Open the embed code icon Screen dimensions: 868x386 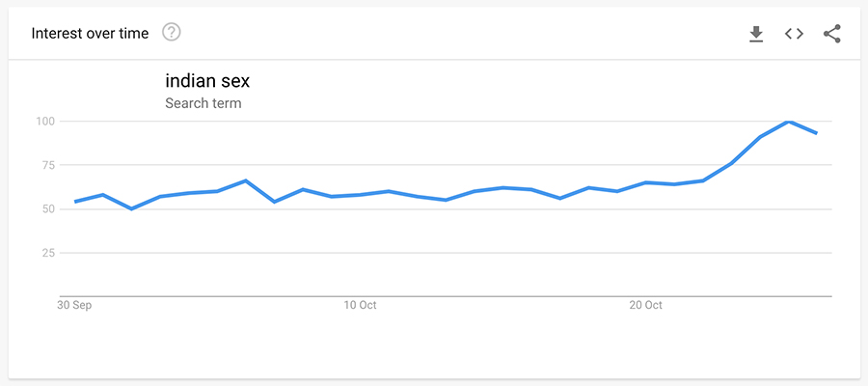(x=794, y=34)
